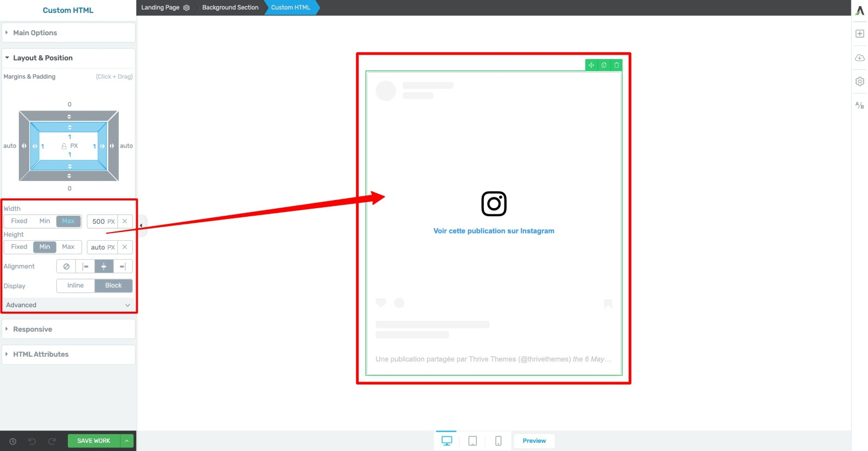Open the add element plus icon
868x451 pixels.
[x=860, y=34]
